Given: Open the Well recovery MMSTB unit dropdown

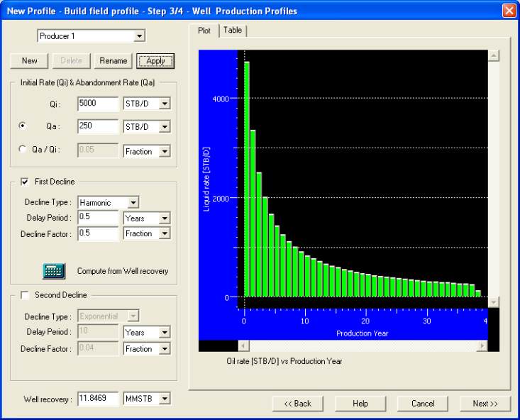Looking at the screenshot, I should pos(165,399).
